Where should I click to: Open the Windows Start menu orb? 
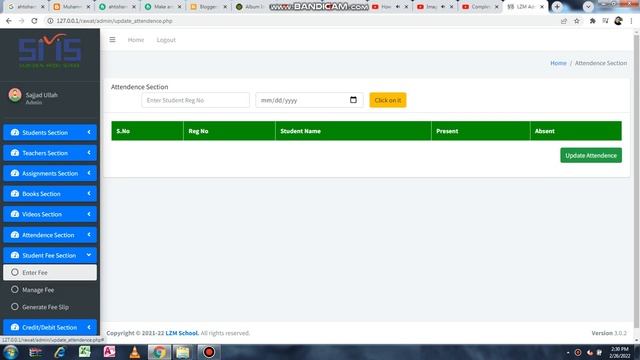(x=11, y=352)
